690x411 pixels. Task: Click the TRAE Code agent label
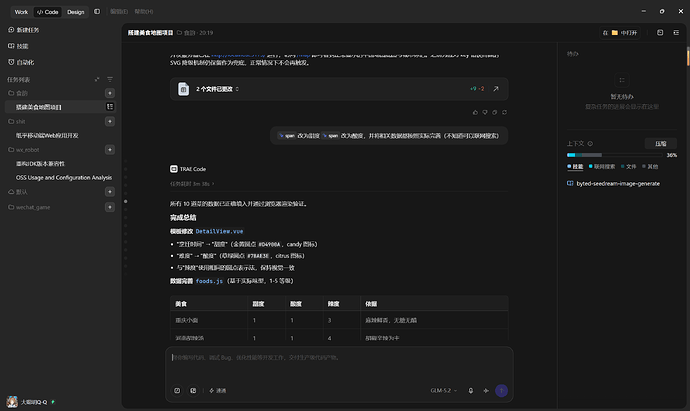(x=188, y=169)
